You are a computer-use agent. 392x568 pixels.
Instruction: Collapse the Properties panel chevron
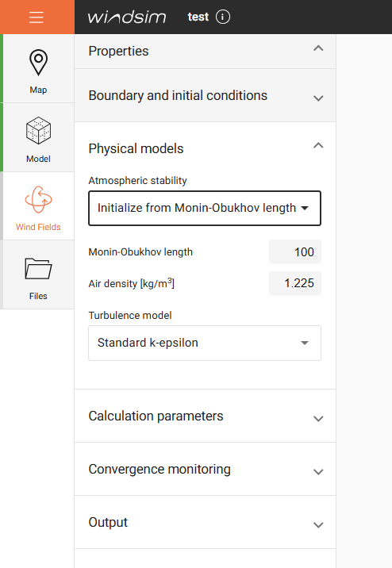pyautogui.click(x=318, y=48)
